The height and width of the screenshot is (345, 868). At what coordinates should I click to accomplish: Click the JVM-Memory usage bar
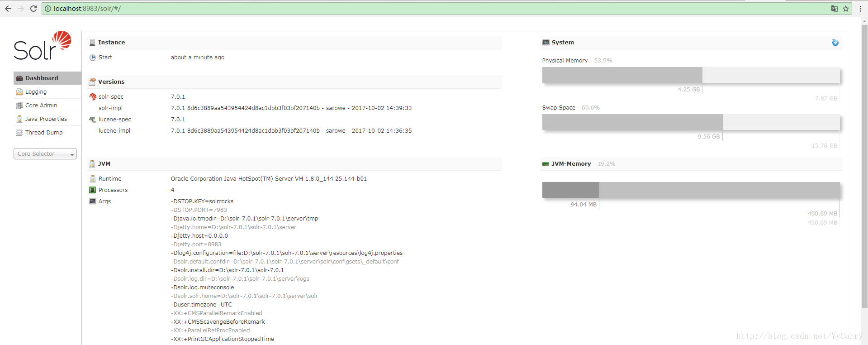tap(691, 190)
